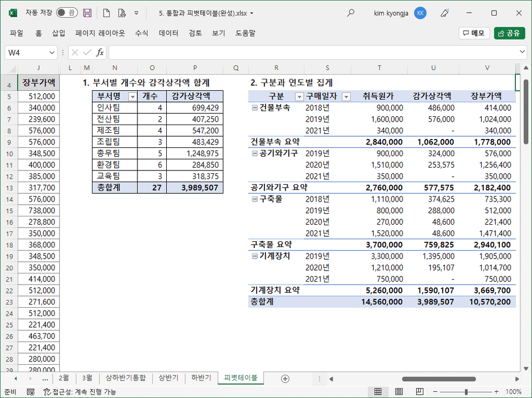
Task: Open the file name dropdown arrow
Action: point(252,13)
